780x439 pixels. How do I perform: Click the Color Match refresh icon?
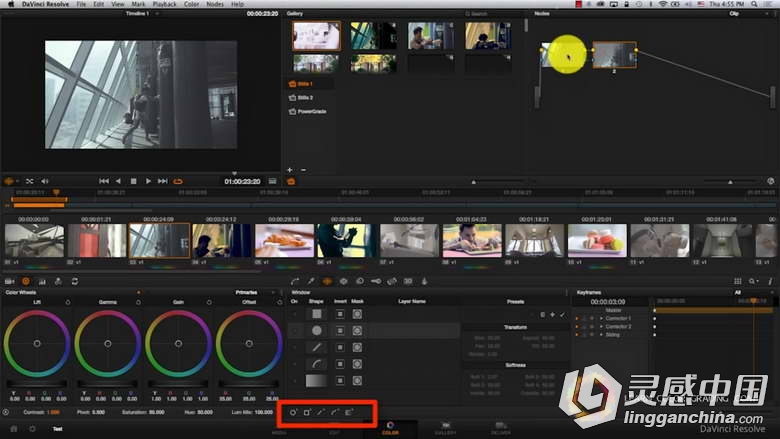(x=75, y=281)
